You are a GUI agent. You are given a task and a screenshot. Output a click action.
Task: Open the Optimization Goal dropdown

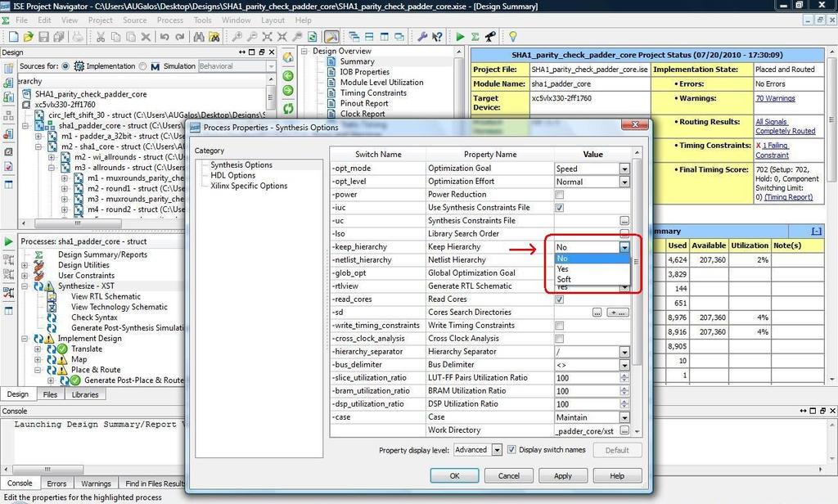pyautogui.click(x=624, y=169)
